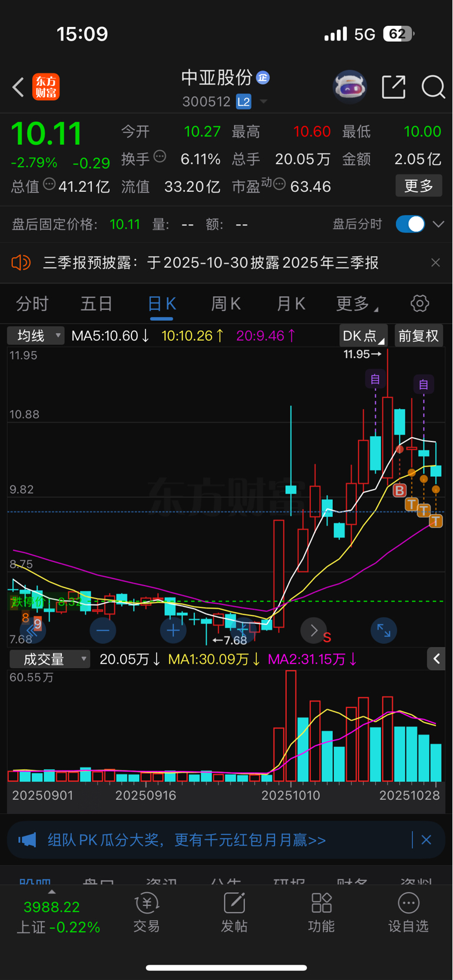The width and height of the screenshot is (453, 980).
Task: Open the 发帖 post composer
Action: coord(234,913)
